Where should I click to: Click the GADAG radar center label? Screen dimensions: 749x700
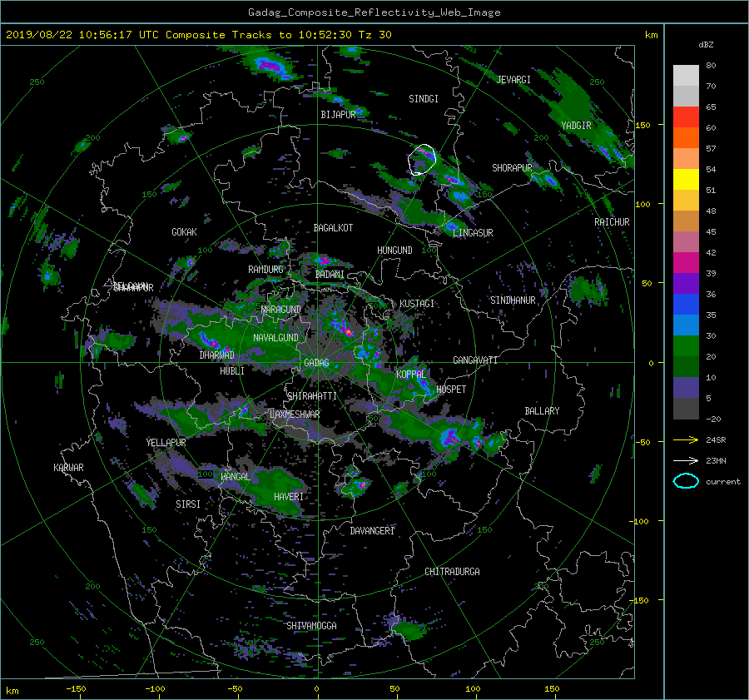coord(316,363)
